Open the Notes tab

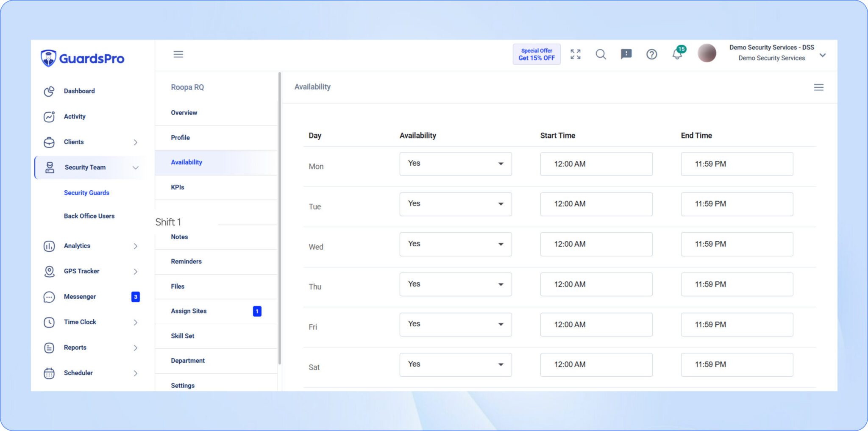pos(216,237)
